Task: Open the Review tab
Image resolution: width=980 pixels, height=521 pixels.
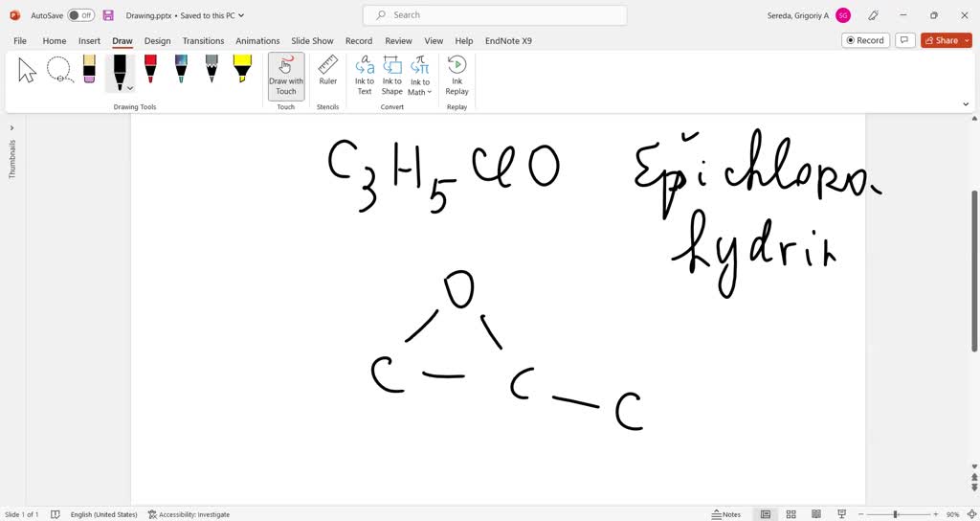Action: pyautogui.click(x=398, y=40)
